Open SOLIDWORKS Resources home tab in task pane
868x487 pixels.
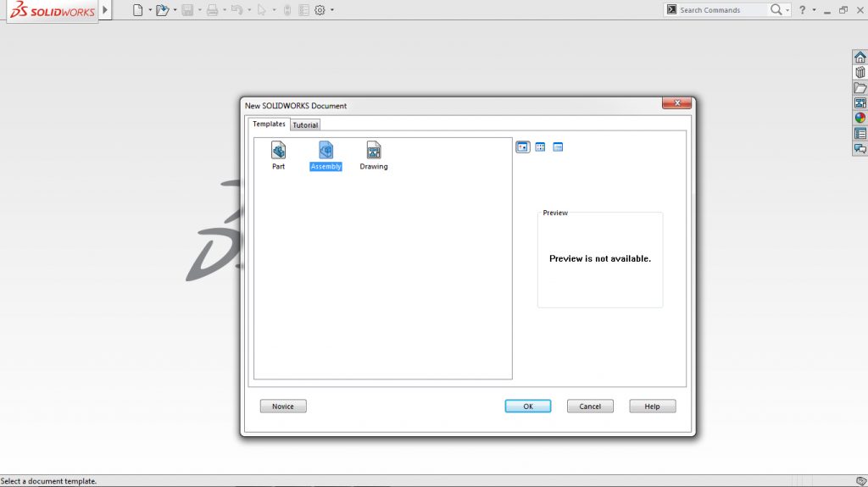click(860, 57)
